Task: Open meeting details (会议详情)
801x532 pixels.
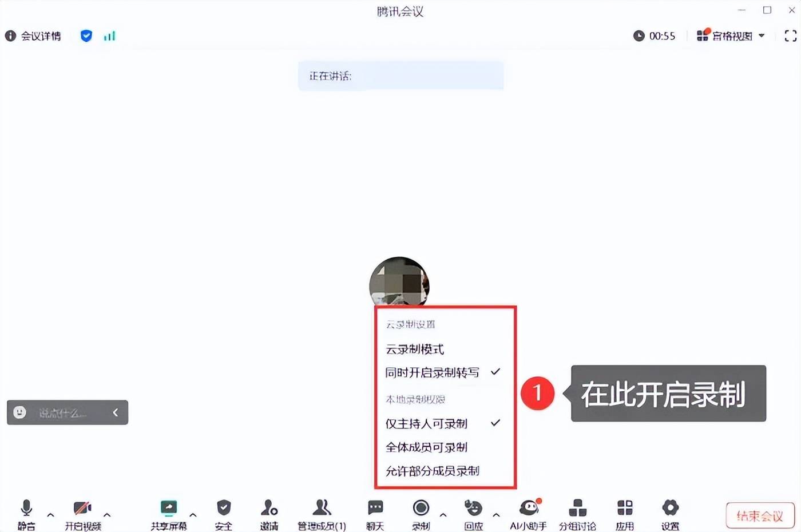Action: pos(33,36)
